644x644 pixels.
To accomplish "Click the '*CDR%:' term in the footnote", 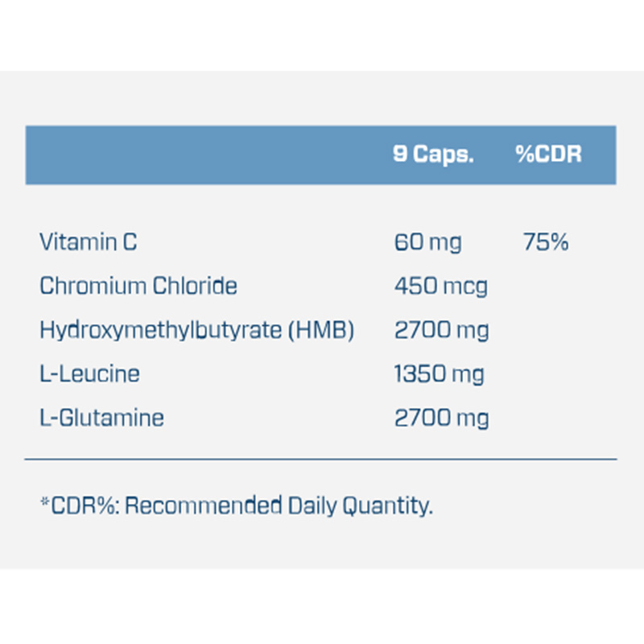I will (79, 506).
